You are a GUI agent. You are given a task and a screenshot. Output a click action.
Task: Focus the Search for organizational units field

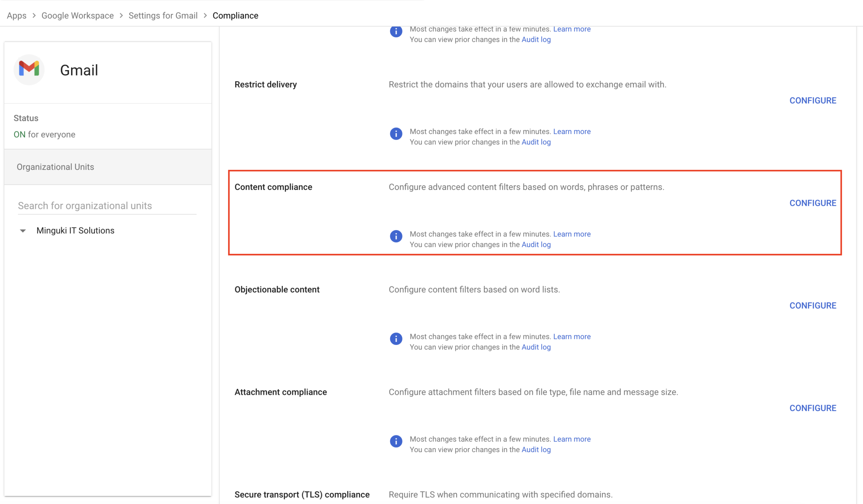point(107,206)
